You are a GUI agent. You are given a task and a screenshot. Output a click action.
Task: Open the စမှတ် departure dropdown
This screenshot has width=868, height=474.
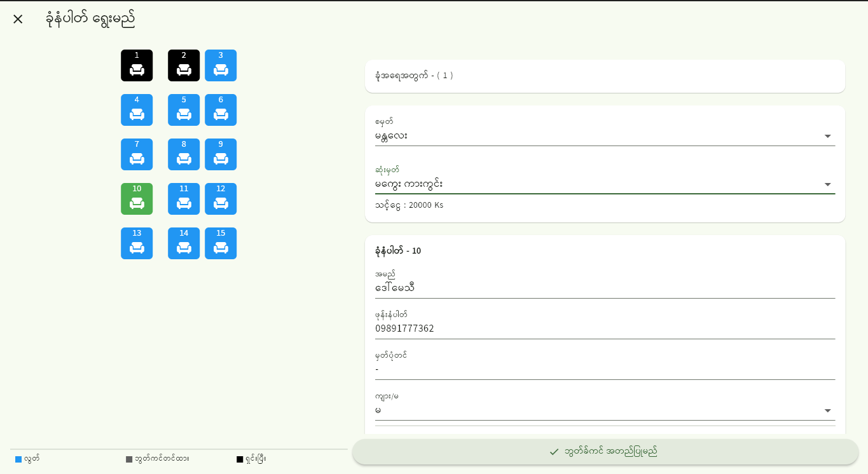coord(605,131)
